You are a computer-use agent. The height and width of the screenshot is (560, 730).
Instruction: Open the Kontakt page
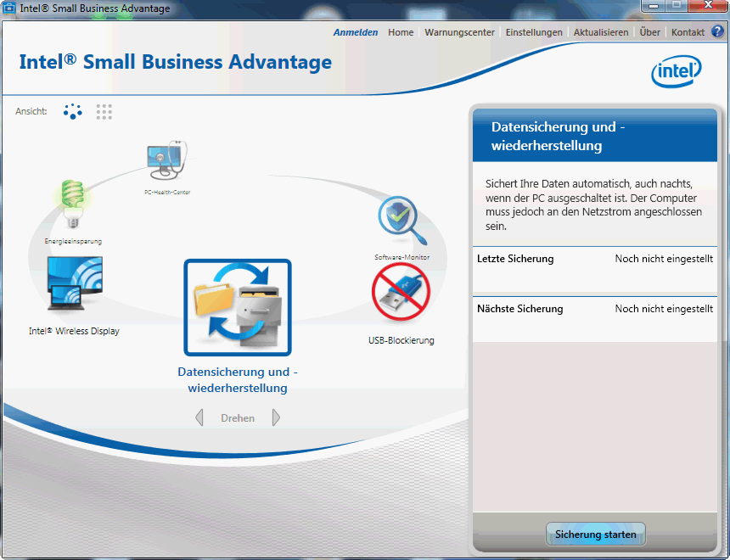[x=688, y=32]
